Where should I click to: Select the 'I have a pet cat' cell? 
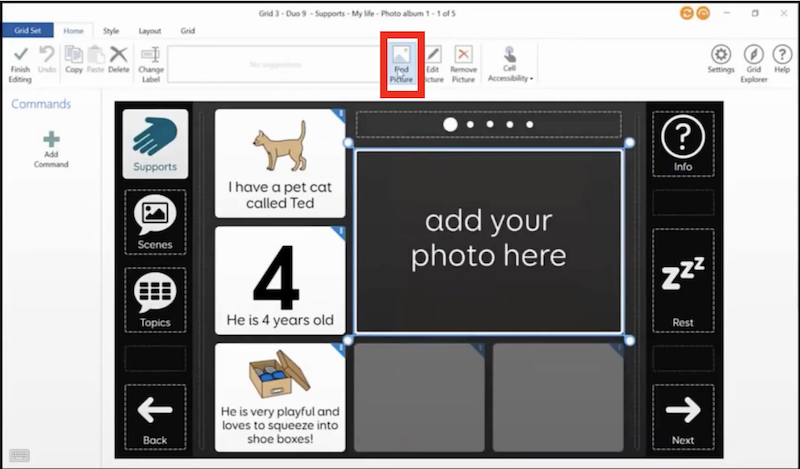[x=280, y=163]
